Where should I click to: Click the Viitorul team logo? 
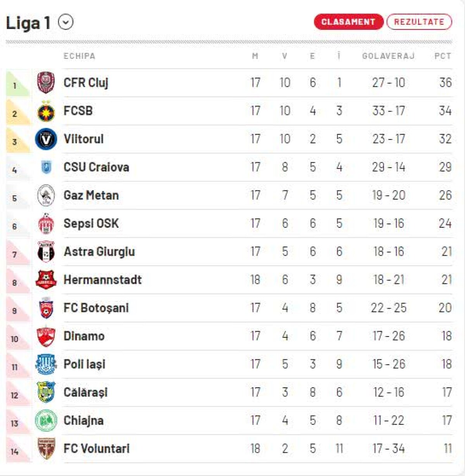pos(46,139)
